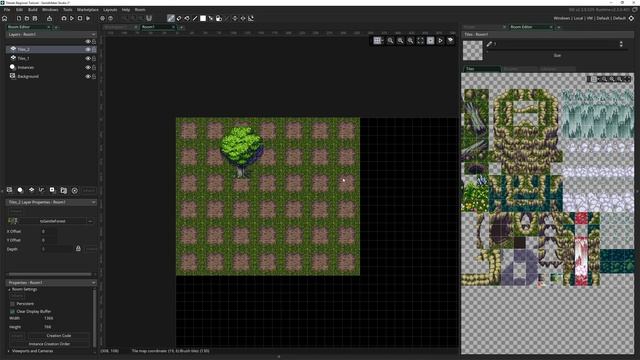
Task: Create a new asset layer
Action: pos(52,190)
